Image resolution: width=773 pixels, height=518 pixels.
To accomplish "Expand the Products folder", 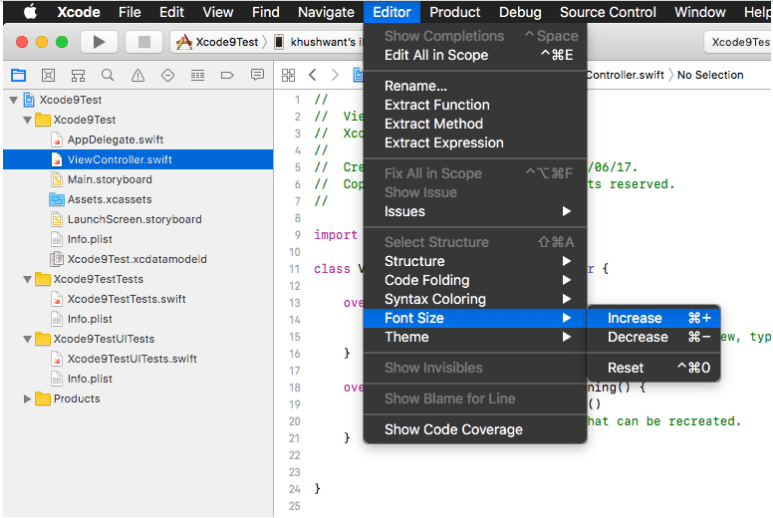I will [x=28, y=399].
